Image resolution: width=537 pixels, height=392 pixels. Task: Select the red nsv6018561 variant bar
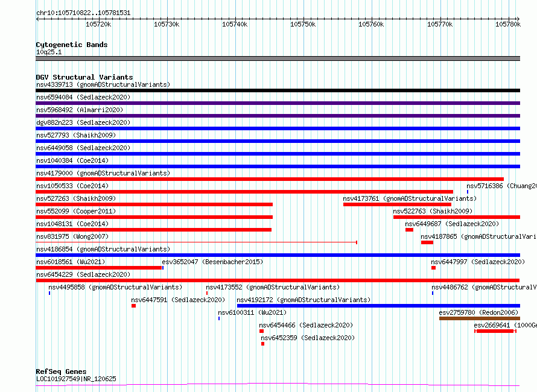[98, 268]
